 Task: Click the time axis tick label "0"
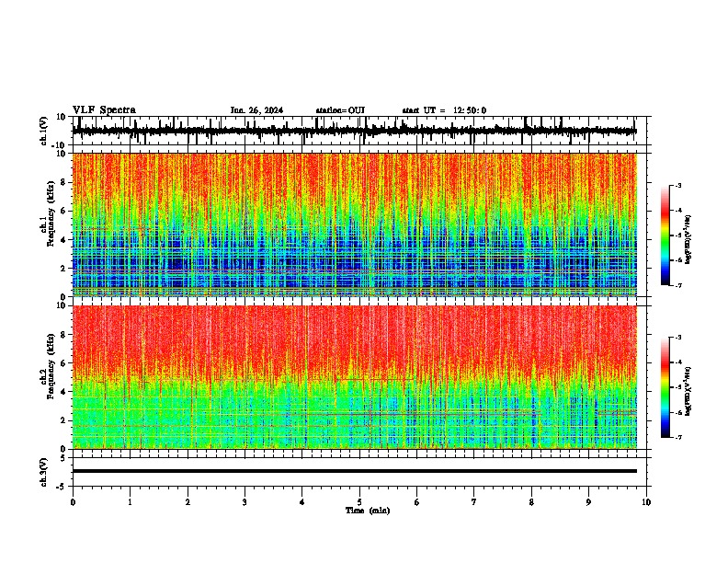point(73,502)
